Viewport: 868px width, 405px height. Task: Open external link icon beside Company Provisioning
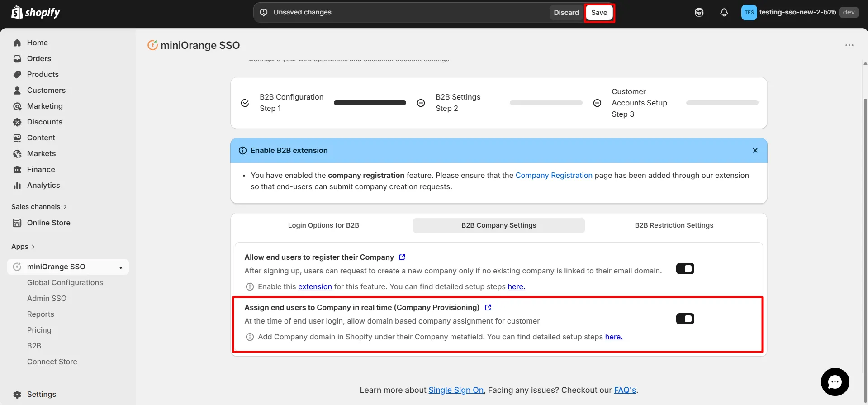click(x=488, y=307)
